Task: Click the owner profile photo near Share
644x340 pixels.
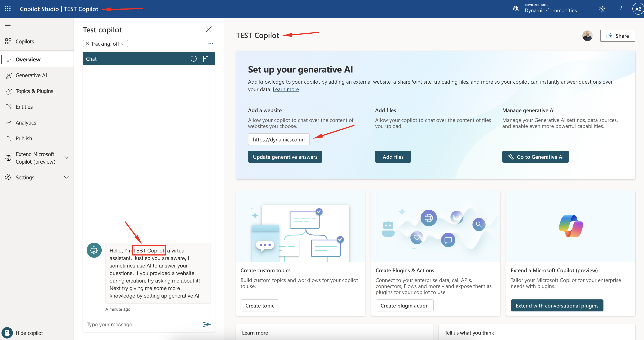Action: 587,36
